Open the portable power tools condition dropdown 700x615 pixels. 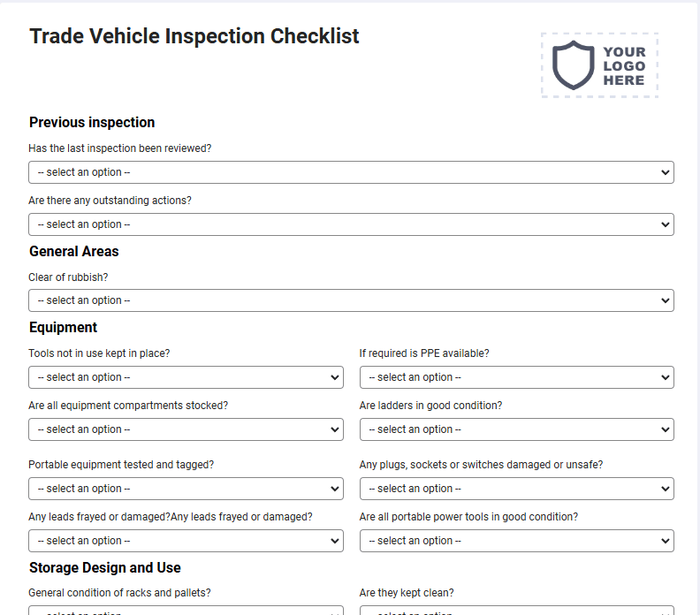[516, 541]
